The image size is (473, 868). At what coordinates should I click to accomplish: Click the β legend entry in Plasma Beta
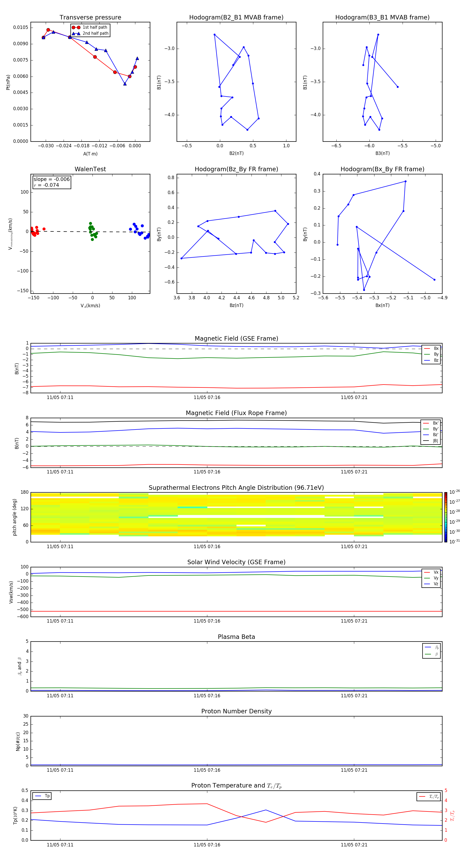point(431,654)
